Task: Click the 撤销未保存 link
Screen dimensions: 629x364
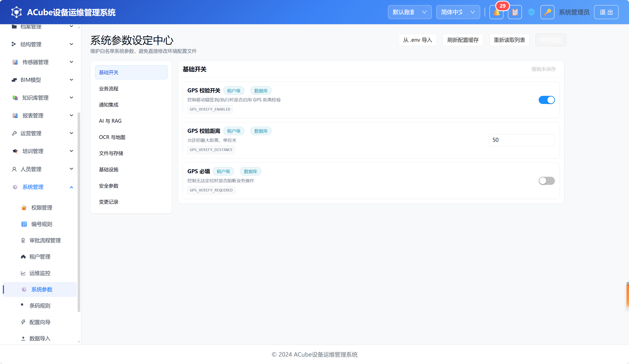Action: click(x=543, y=69)
